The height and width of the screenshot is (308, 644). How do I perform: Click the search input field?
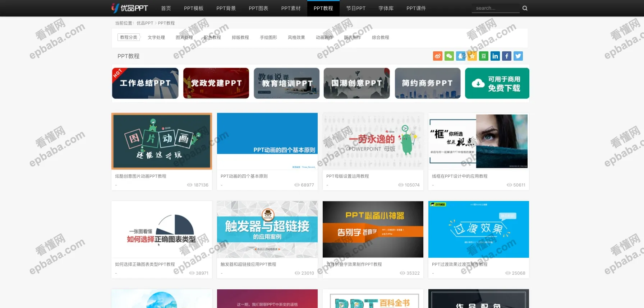click(x=496, y=8)
